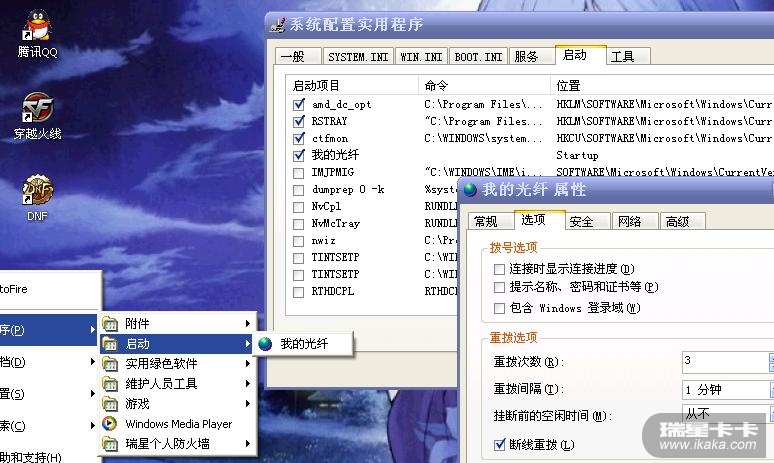Enable the RTHDCPL startup item
The width and height of the screenshot is (774, 463).
[x=299, y=292]
